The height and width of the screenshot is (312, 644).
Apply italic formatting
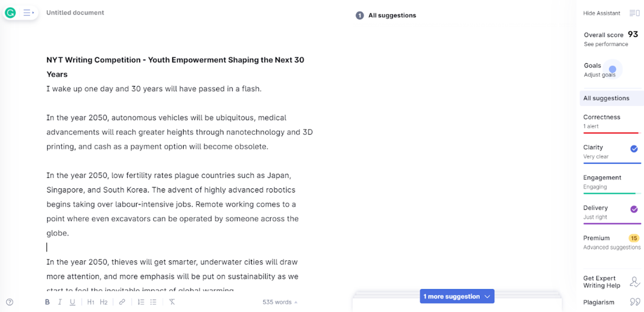coord(60,302)
